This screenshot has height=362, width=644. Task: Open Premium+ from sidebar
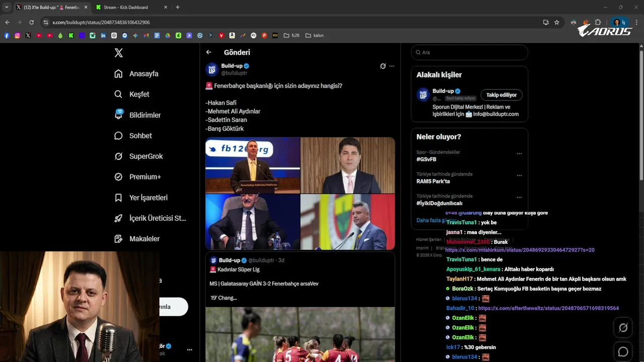[x=137, y=177]
